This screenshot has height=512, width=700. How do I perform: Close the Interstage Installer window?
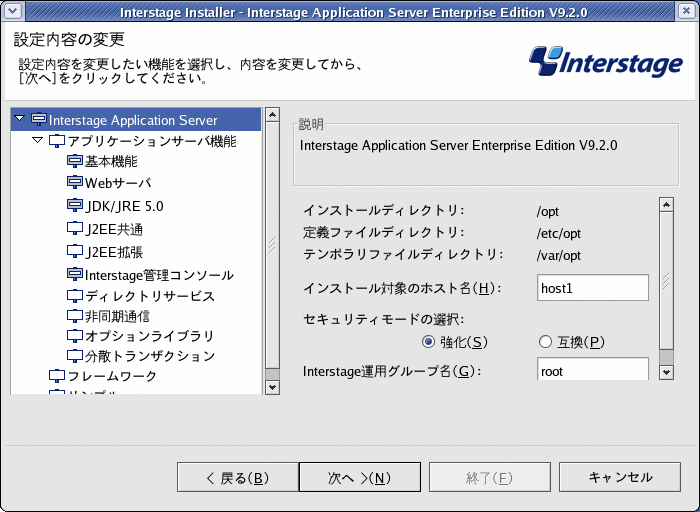tap(686, 11)
